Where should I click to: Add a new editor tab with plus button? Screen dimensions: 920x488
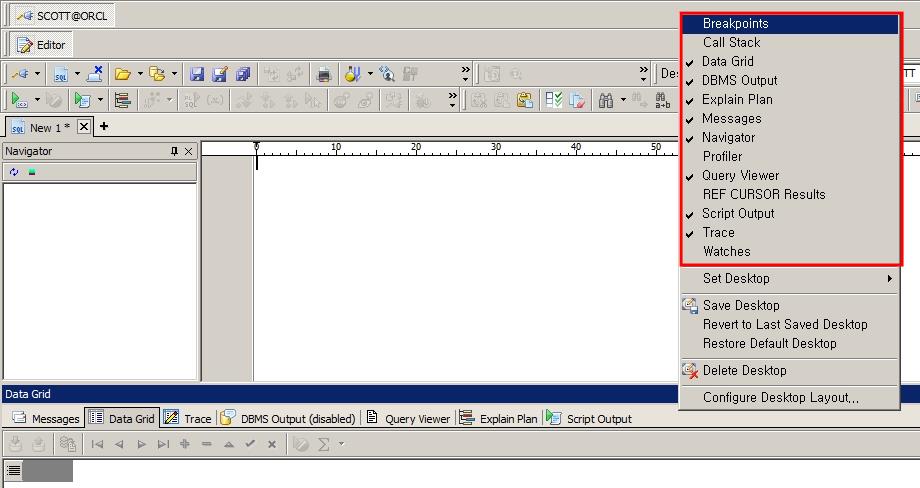[x=103, y=126]
